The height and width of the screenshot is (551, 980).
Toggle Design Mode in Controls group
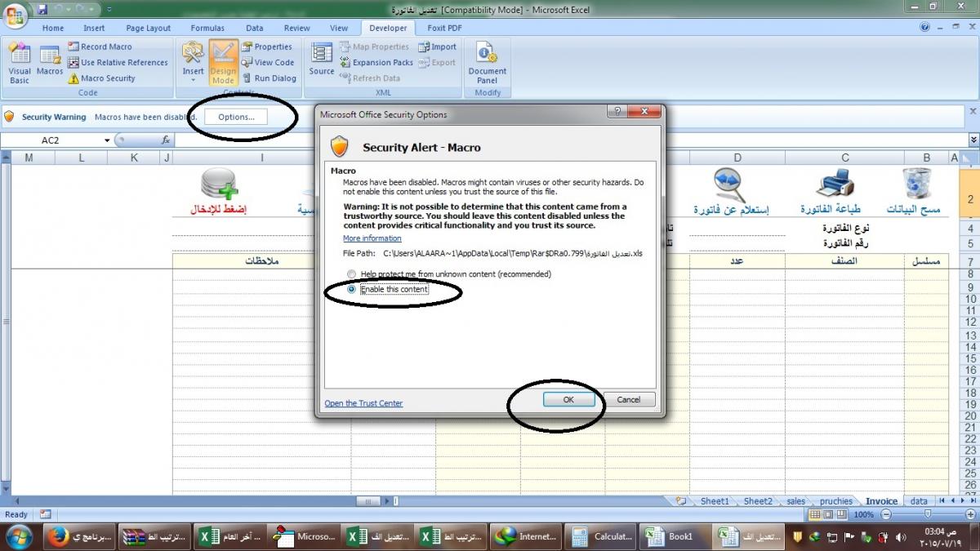click(223, 64)
